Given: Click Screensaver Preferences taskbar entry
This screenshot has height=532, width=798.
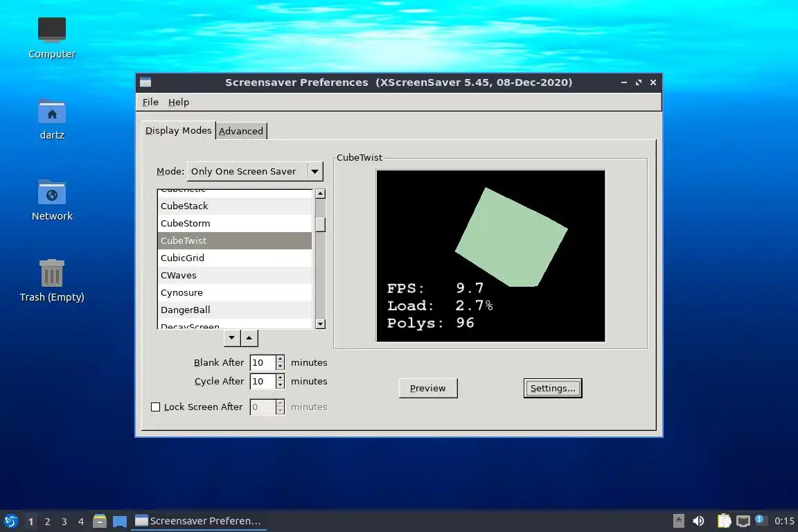Looking at the screenshot, I should tap(199, 521).
